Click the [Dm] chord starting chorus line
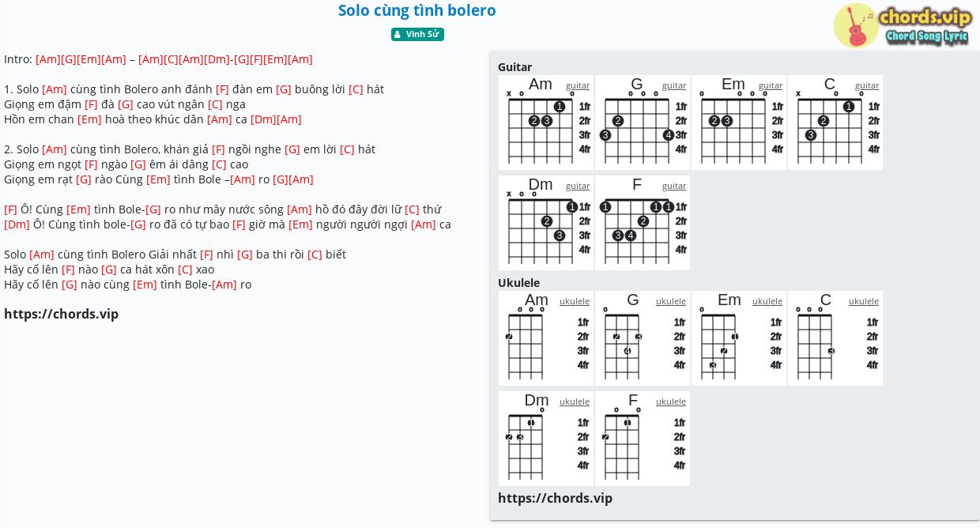Screen dimensions: 980x528 tap(17, 224)
